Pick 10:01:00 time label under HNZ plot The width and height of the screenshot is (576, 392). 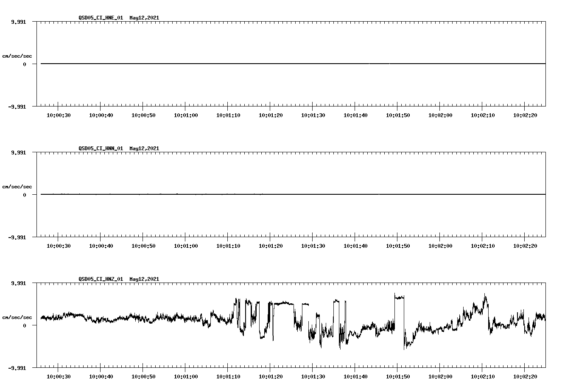point(186,377)
